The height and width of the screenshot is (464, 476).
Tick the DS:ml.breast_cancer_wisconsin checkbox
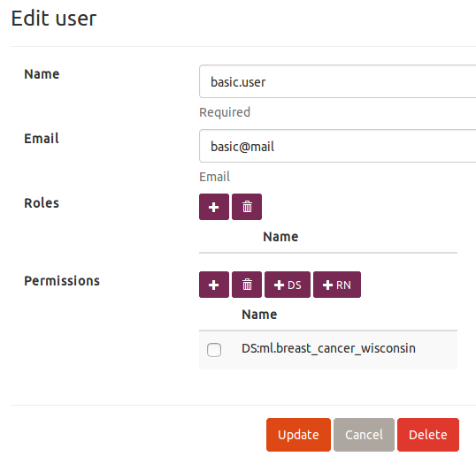tap(214, 350)
